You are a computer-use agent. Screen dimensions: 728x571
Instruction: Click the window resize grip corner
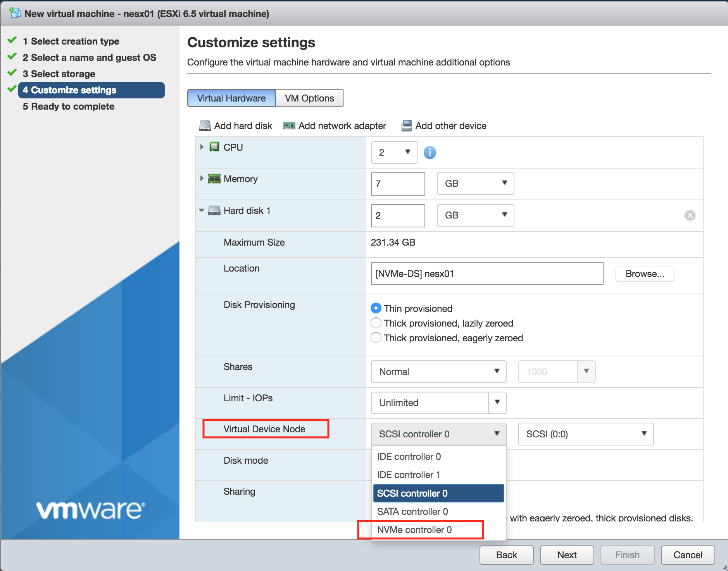pos(724,567)
